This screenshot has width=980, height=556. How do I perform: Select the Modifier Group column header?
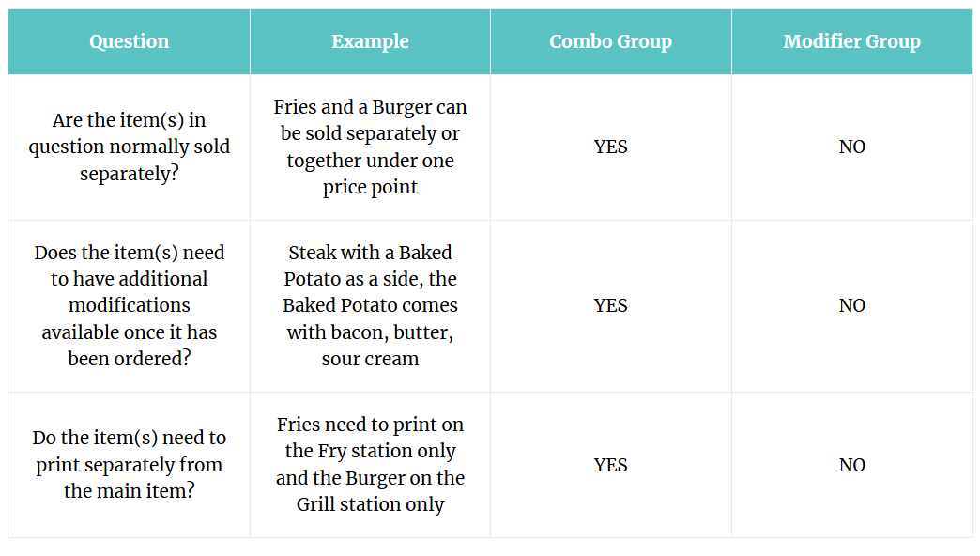[x=851, y=41]
